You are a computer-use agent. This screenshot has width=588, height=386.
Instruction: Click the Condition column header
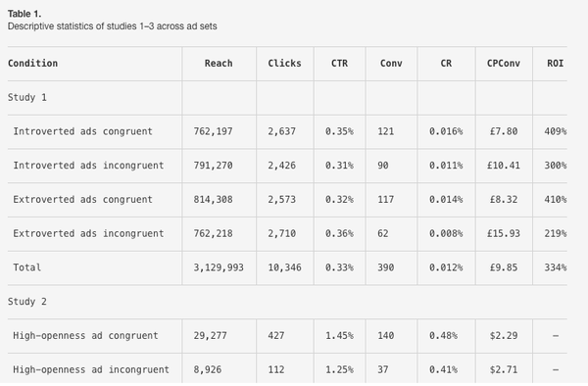[x=33, y=64]
